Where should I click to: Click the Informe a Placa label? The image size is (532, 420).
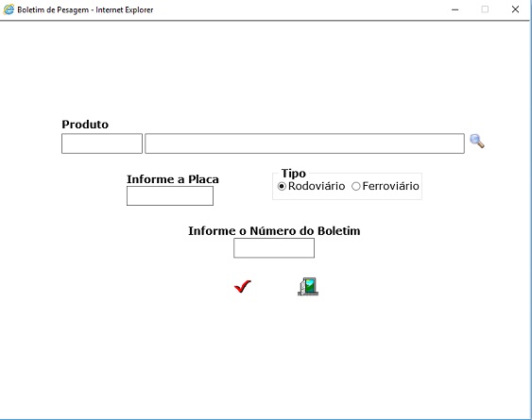coord(173,179)
